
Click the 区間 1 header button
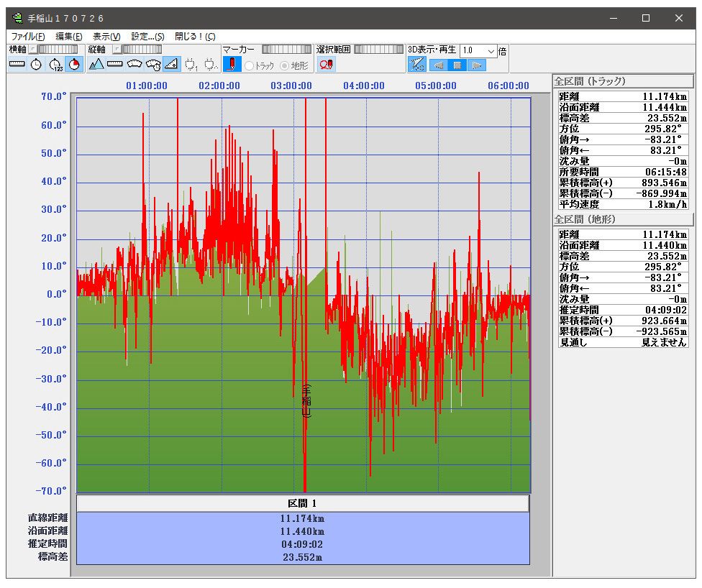[x=303, y=503]
